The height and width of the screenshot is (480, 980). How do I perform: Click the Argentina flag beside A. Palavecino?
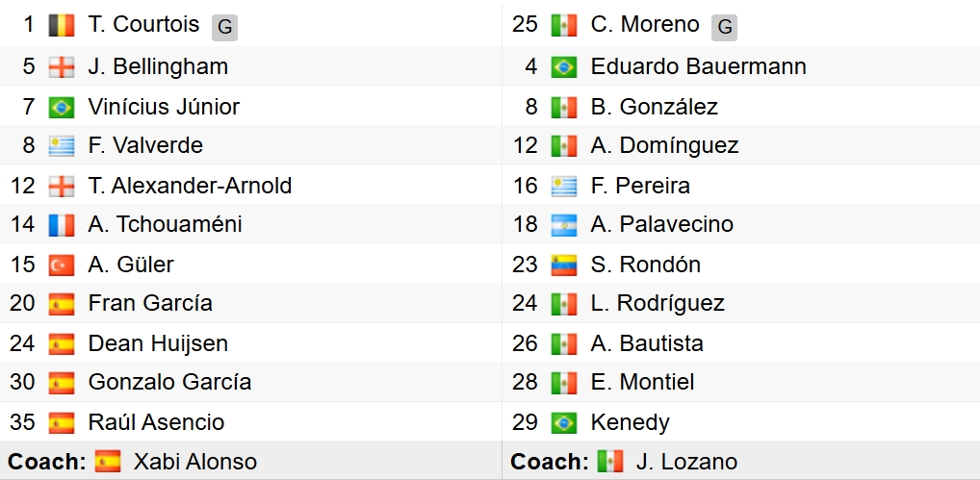tap(564, 225)
